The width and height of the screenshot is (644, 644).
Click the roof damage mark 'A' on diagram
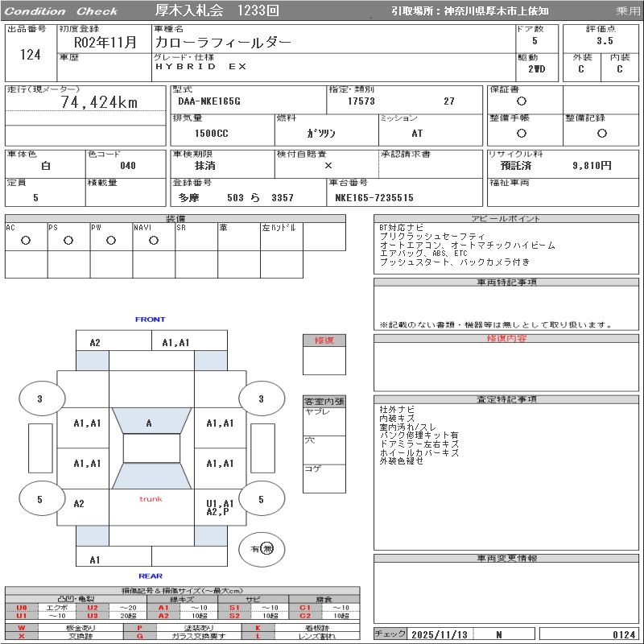[149, 423]
